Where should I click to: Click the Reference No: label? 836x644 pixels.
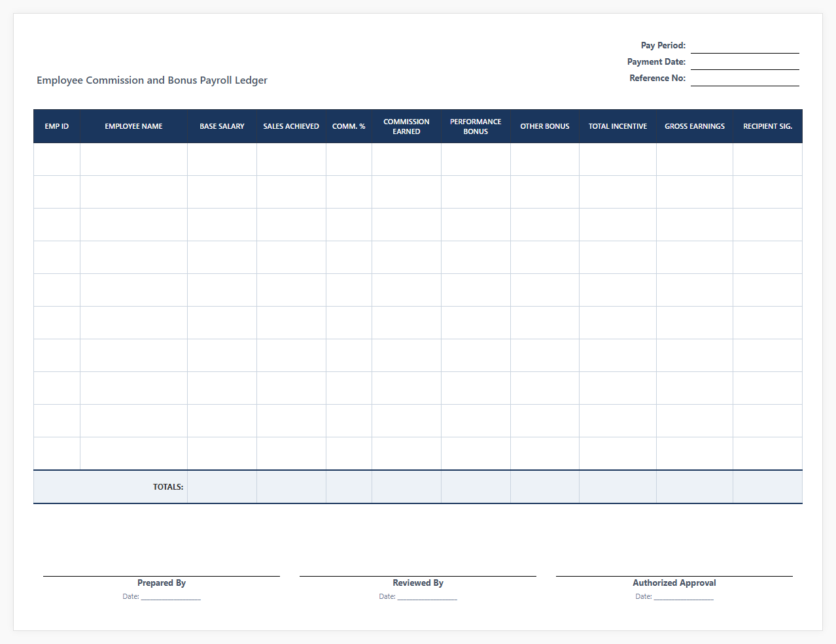click(657, 78)
